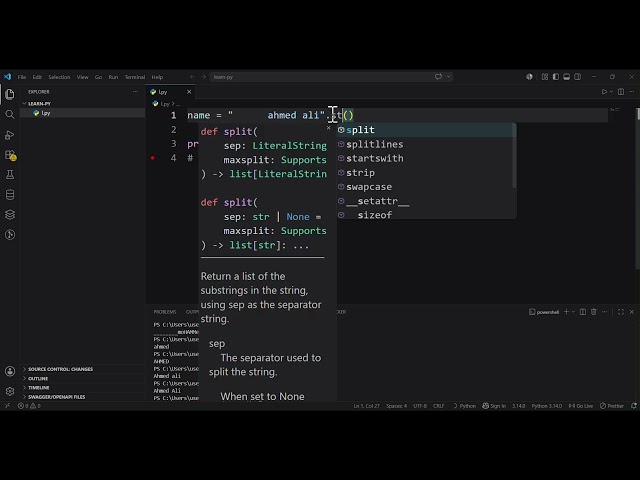Open the Terminal menu
640x480 pixels.
135,77
